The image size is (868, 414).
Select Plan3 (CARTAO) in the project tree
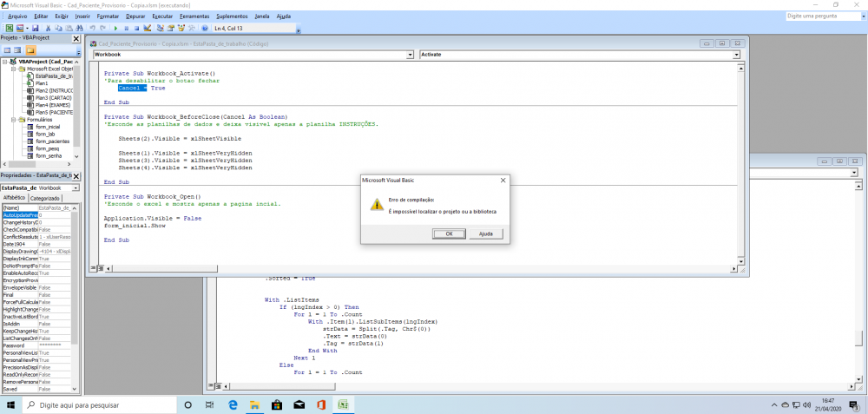pyautogui.click(x=54, y=97)
